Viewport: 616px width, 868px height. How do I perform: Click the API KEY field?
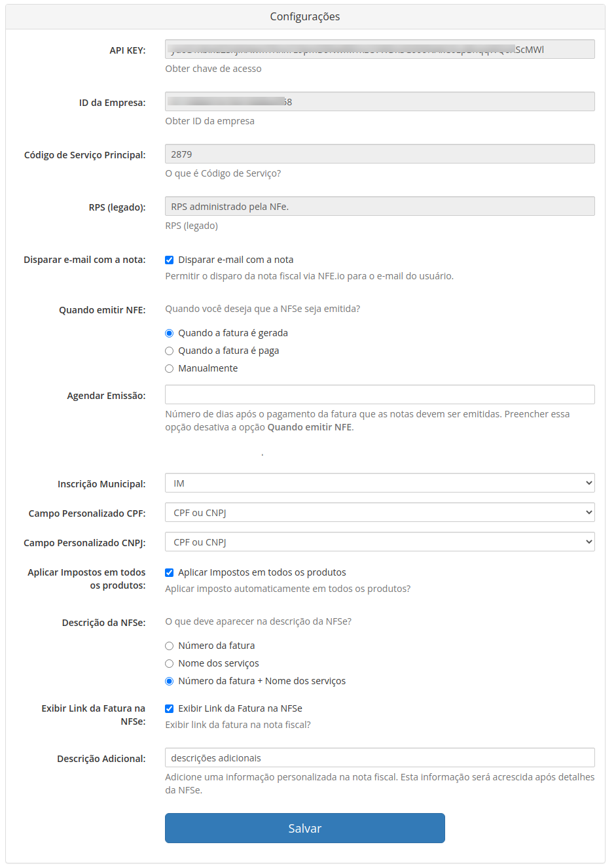click(380, 49)
